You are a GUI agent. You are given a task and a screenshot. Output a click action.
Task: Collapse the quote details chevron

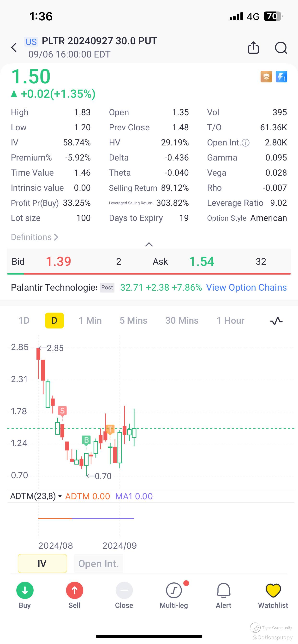pos(149,244)
